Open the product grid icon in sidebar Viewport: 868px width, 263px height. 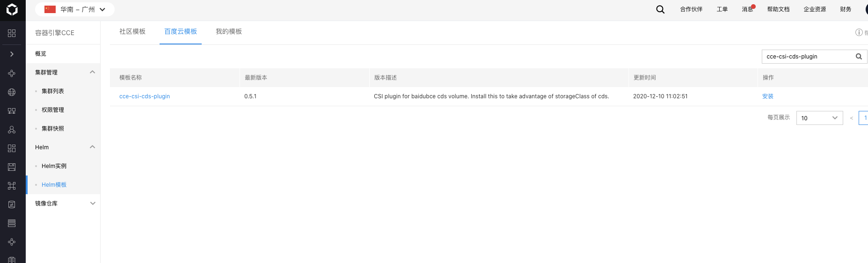tap(12, 33)
